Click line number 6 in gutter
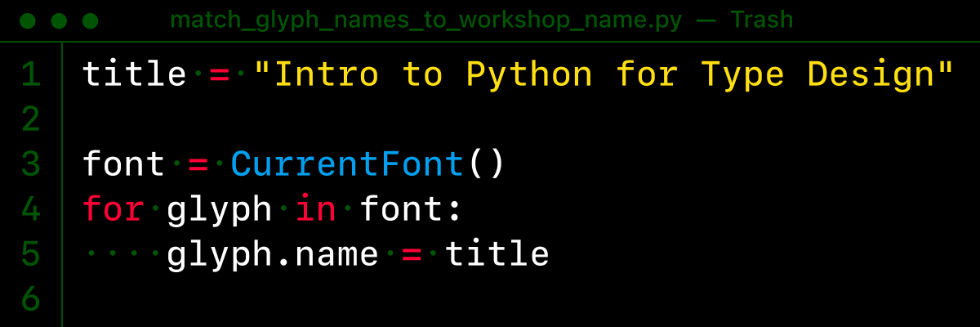Viewport: 980px width, 327px height. click(30, 299)
